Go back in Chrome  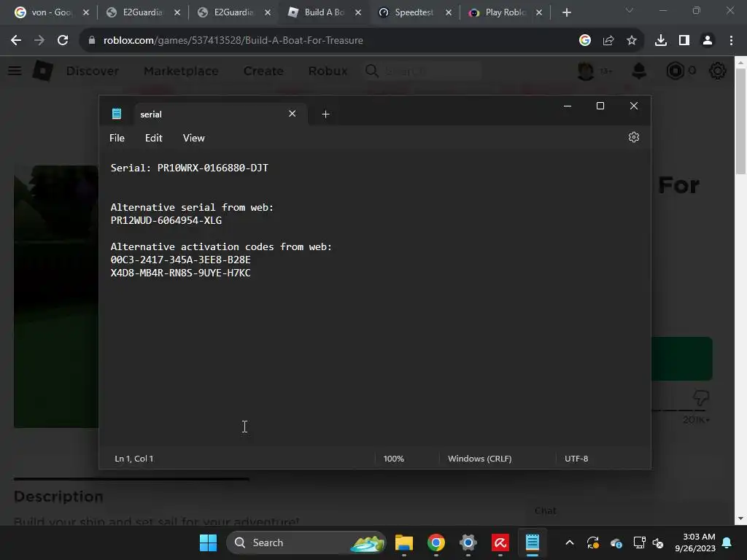pyautogui.click(x=16, y=41)
